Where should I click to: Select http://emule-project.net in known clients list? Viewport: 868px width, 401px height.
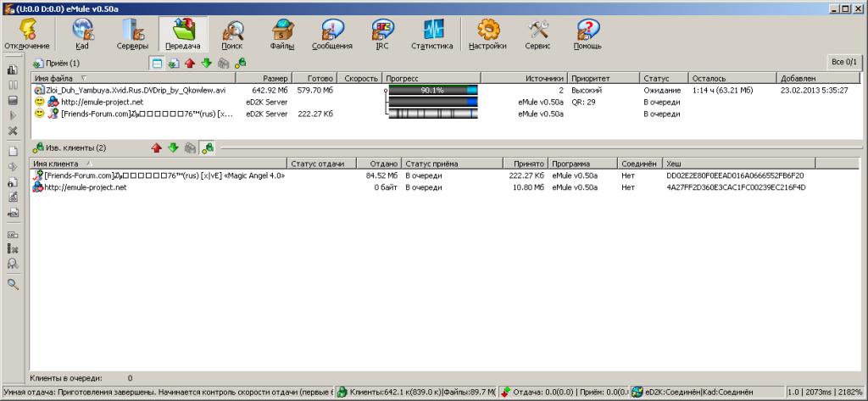click(x=444, y=187)
